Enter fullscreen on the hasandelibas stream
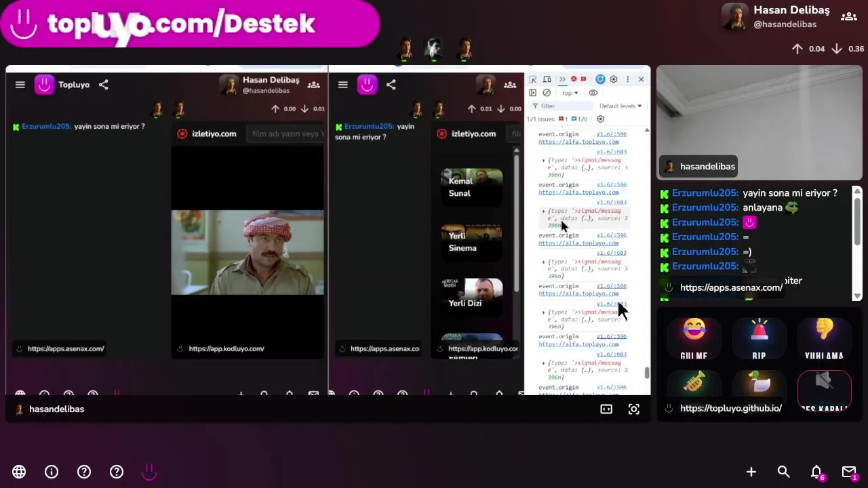Screen dimensions: 868x488 [634, 409]
